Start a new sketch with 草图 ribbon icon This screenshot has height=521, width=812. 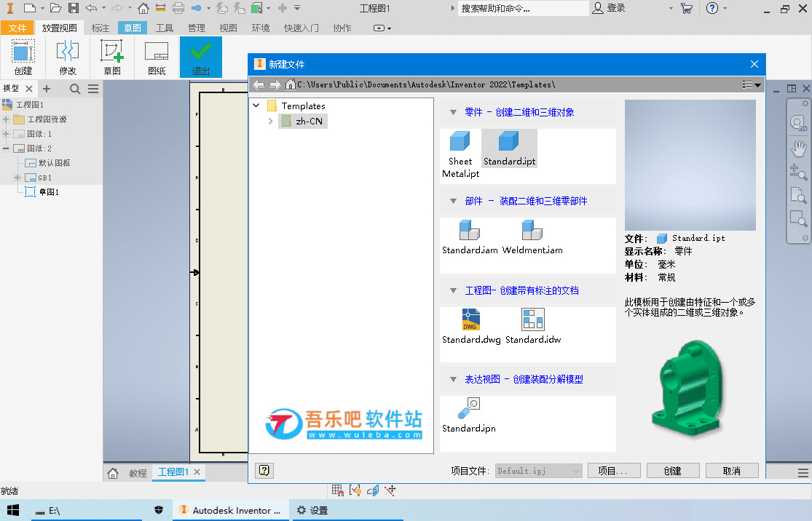tap(112, 57)
